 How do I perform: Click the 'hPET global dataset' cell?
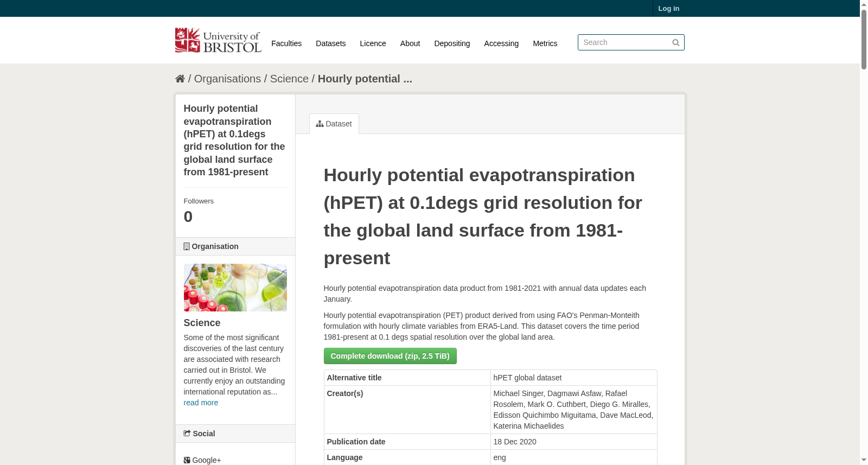click(x=574, y=378)
